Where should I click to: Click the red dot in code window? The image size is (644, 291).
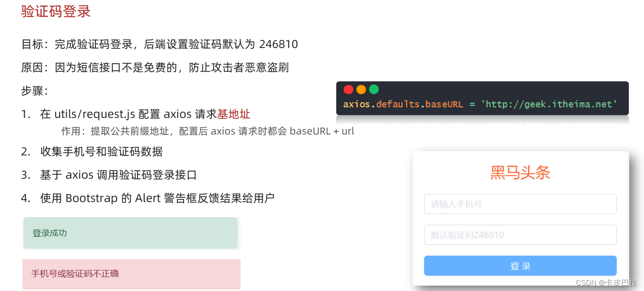348,90
